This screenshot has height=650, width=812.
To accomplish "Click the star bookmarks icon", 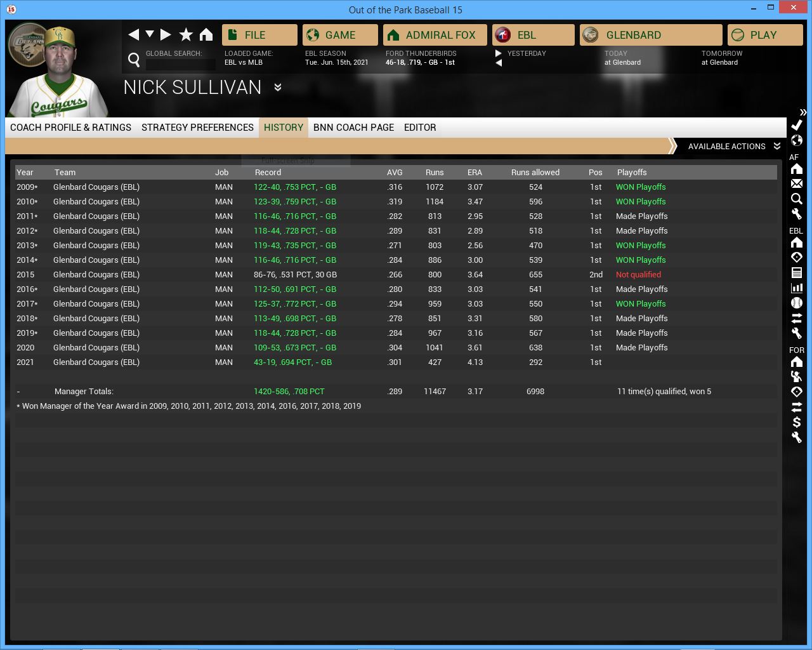I will 186,34.
